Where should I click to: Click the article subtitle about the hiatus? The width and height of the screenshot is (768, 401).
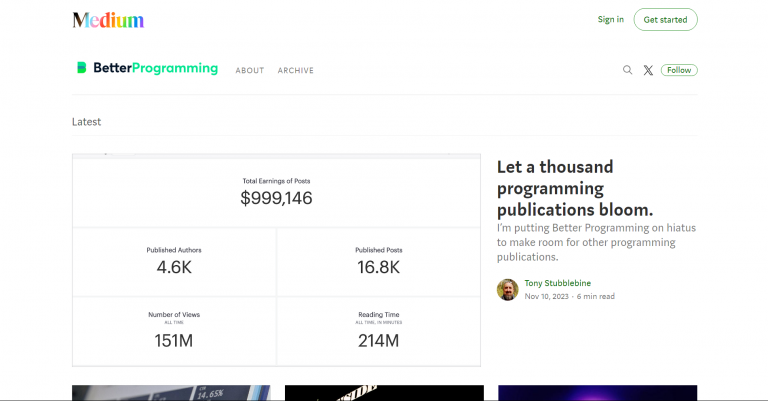596,242
